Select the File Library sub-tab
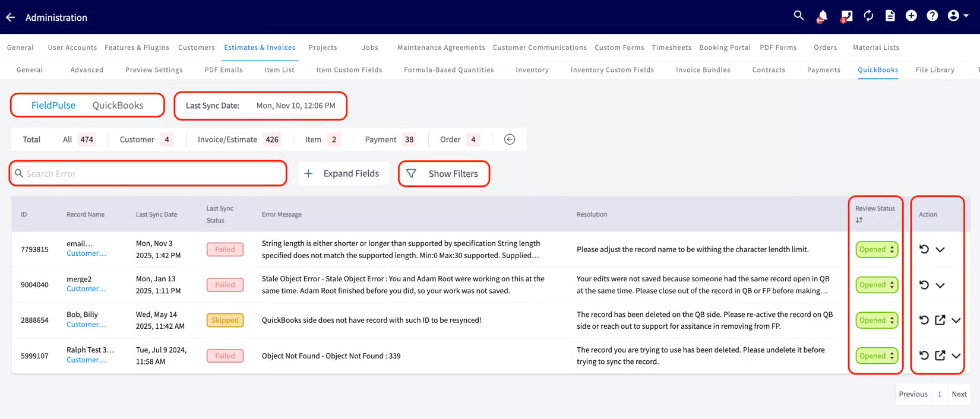 coord(935,69)
